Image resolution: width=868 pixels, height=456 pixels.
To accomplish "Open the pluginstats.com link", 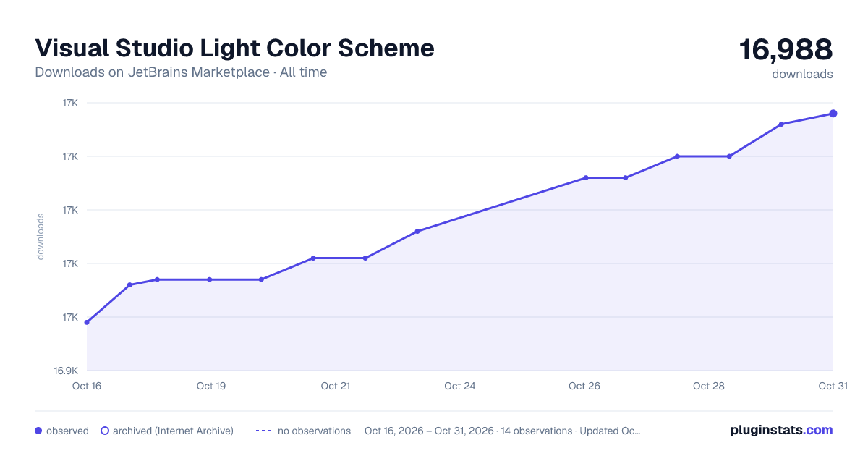I will coord(781,430).
